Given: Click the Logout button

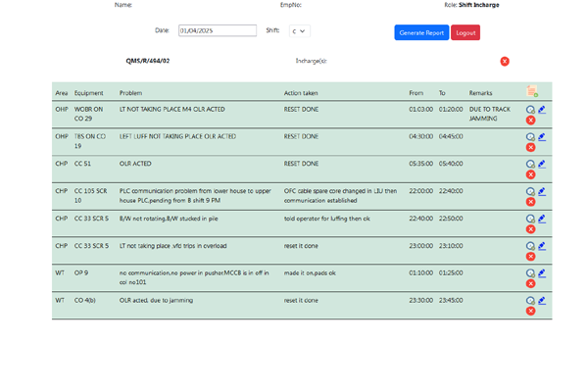Looking at the screenshot, I should [465, 32].
